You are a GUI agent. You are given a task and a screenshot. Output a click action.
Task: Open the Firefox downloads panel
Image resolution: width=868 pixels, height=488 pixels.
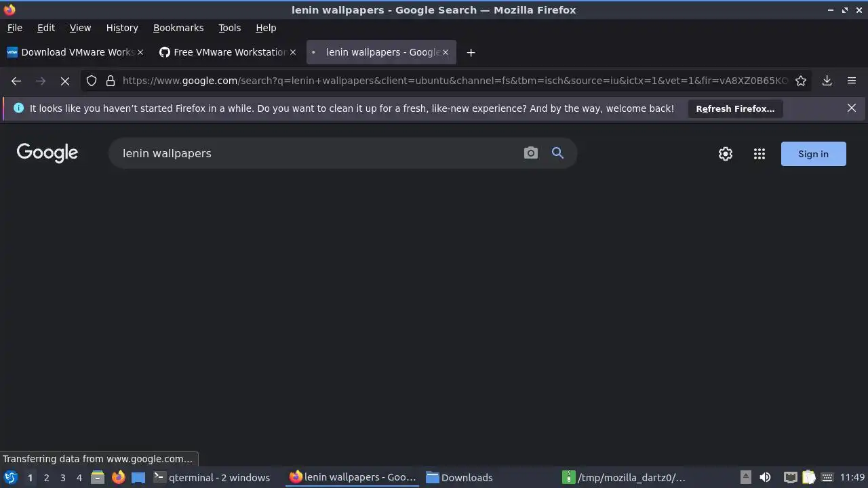click(827, 81)
